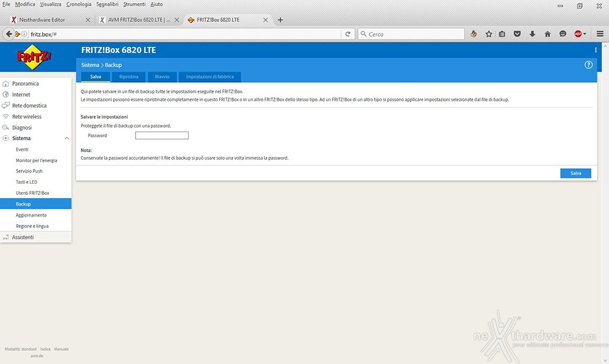Reload the page with the refresh icon

(x=347, y=34)
